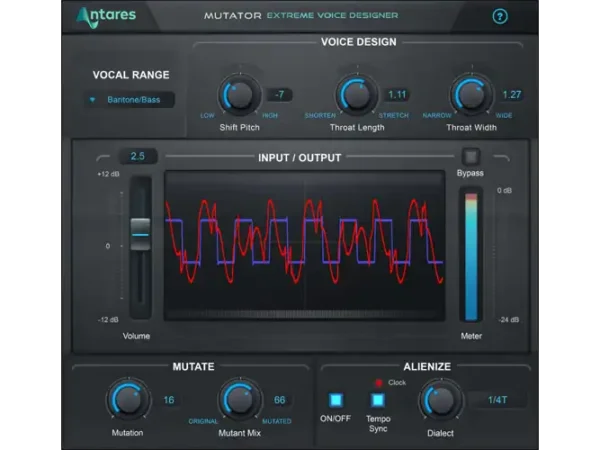The width and height of the screenshot is (600, 450).
Task: Select the Shift Pitch value -7
Action: tap(280, 95)
